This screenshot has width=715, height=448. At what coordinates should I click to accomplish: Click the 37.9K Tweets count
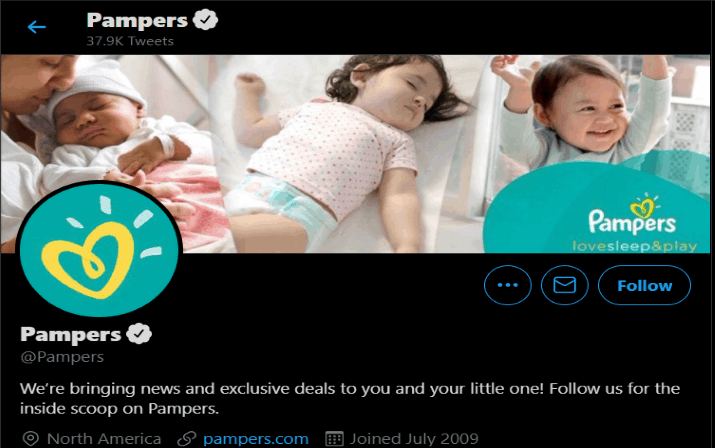130,41
